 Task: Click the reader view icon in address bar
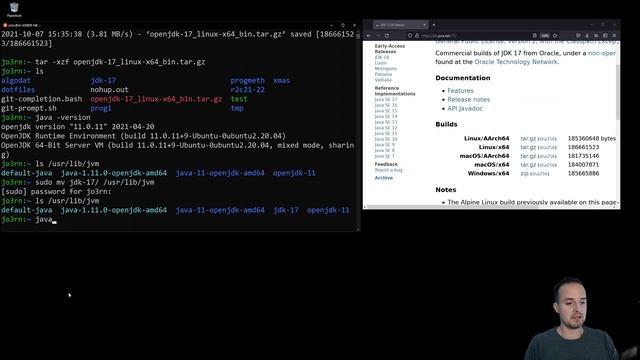coord(535,36)
